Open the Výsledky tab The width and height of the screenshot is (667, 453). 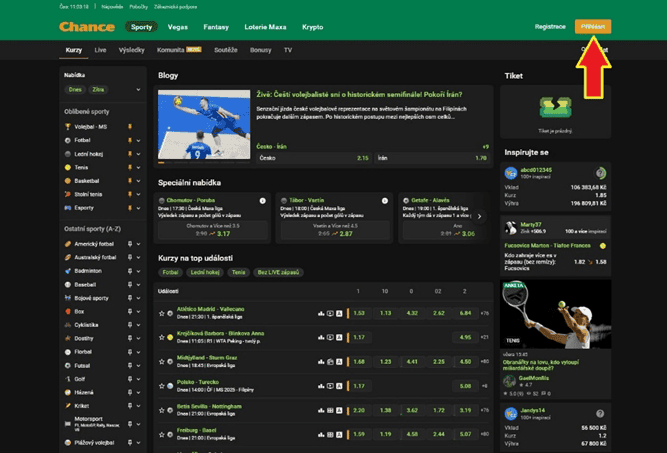click(x=131, y=50)
